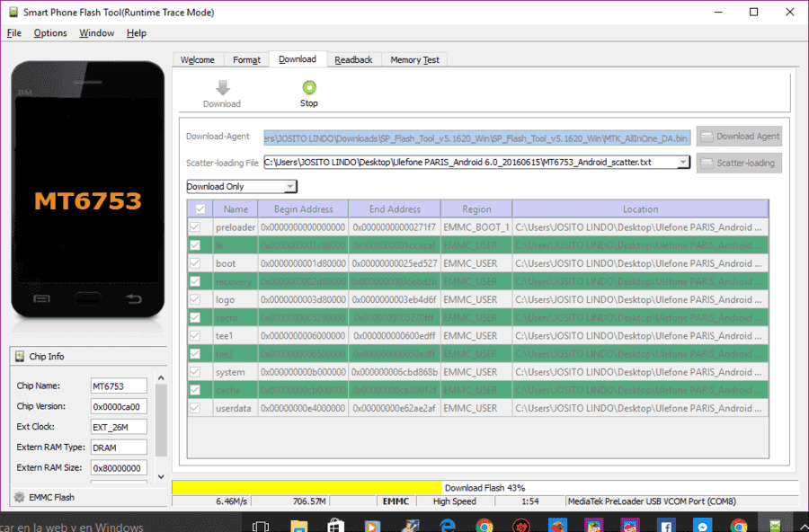Open File Explorer from the taskbar

[x=299, y=527]
